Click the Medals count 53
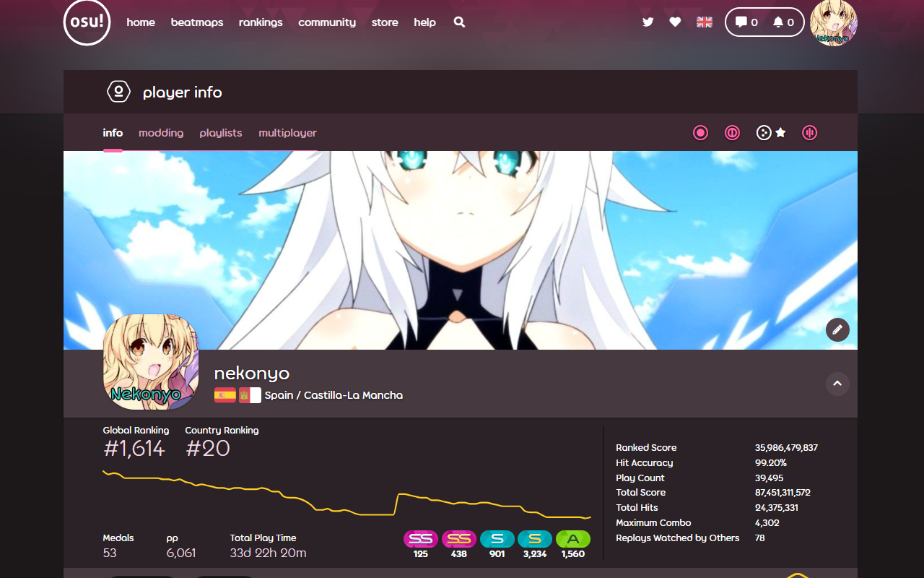Image resolution: width=924 pixels, height=578 pixels. tap(110, 553)
